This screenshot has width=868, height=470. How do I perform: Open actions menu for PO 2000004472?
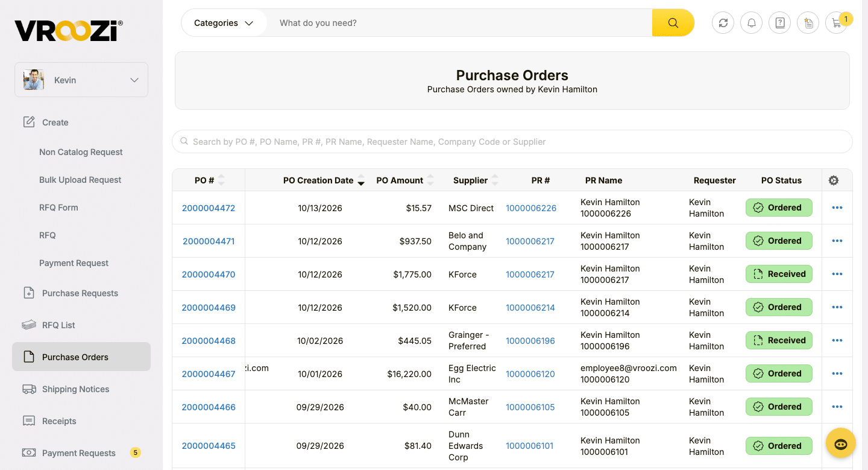tap(837, 208)
